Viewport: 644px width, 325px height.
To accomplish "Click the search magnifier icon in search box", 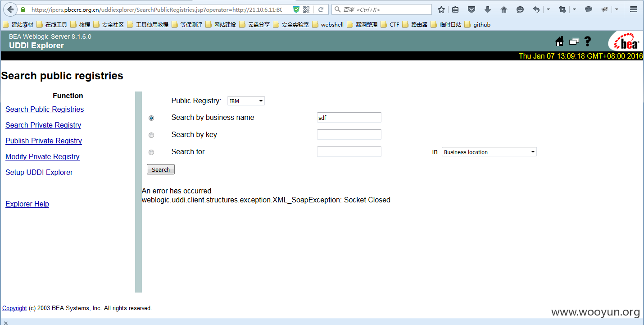I will pos(337,9).
